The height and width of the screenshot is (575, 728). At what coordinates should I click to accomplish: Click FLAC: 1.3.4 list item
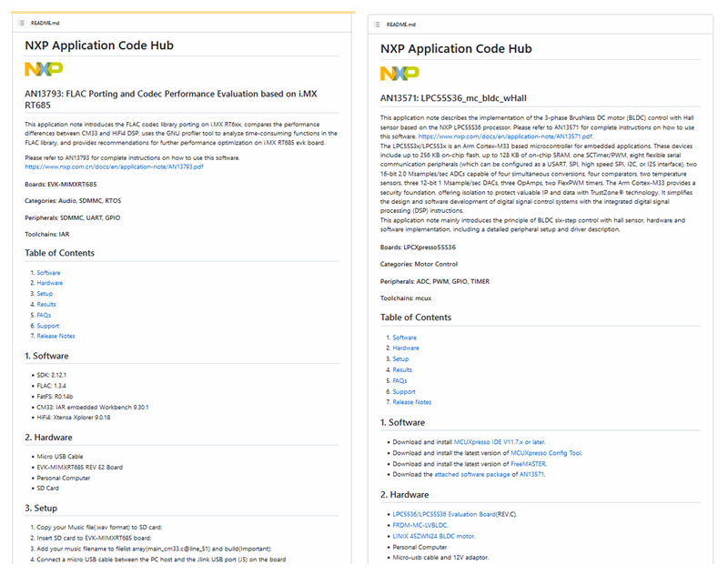point(52,386)
